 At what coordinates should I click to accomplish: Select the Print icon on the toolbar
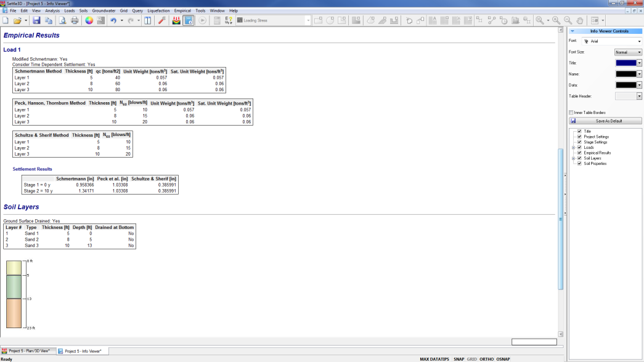(x=74, y=20)
